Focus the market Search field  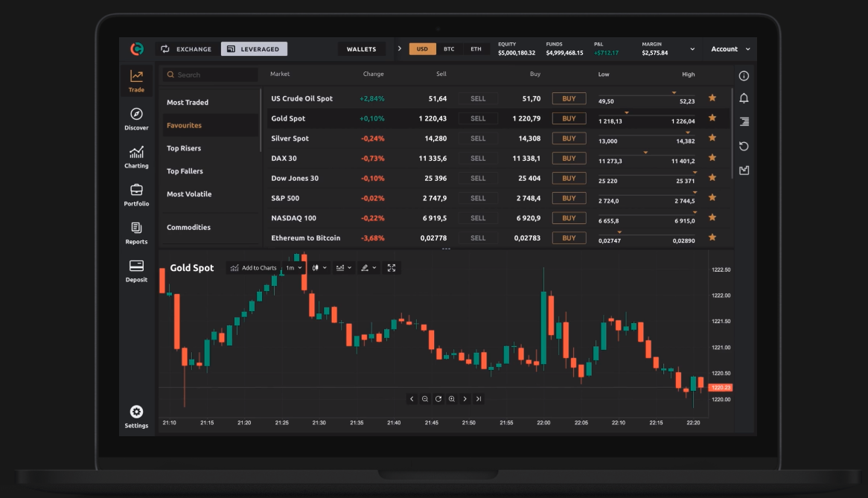(x=211, y=74)
